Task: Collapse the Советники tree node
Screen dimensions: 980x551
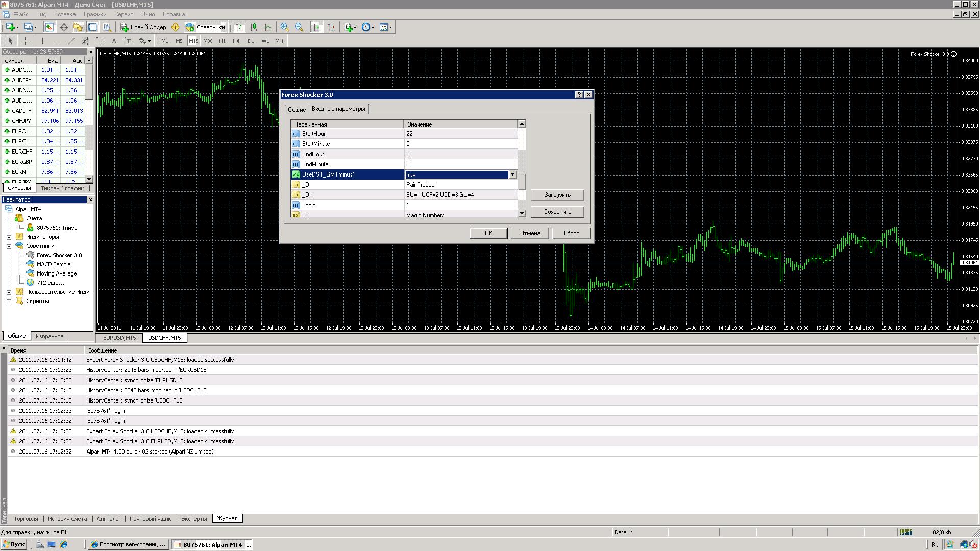Action: (9, 246)
